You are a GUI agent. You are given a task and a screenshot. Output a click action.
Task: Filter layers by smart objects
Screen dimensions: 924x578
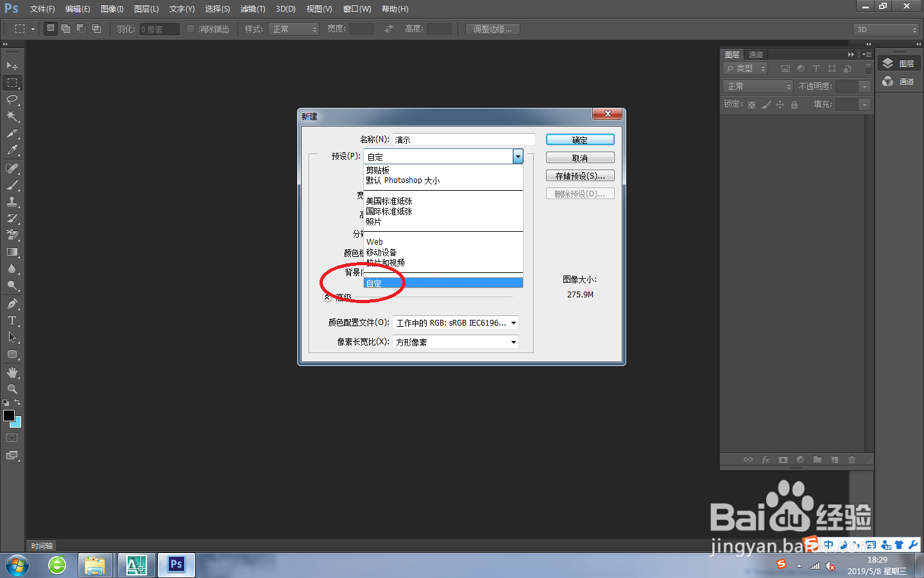click(x=848, y=68)
